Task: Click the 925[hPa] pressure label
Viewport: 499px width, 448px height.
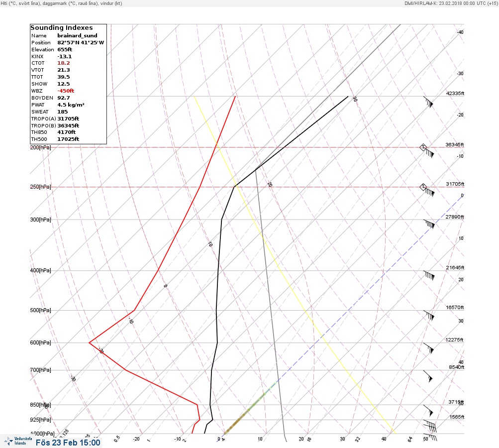Action: click(40, 420)
